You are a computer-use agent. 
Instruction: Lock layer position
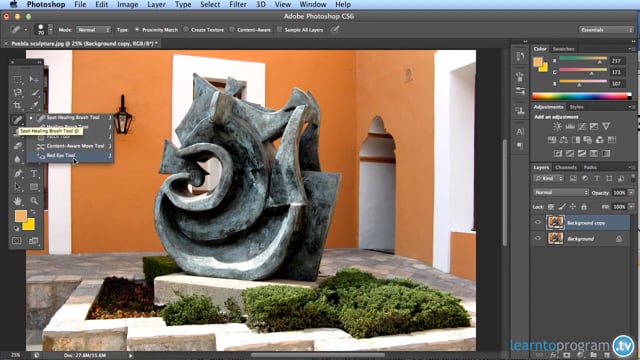pos(573,207)
